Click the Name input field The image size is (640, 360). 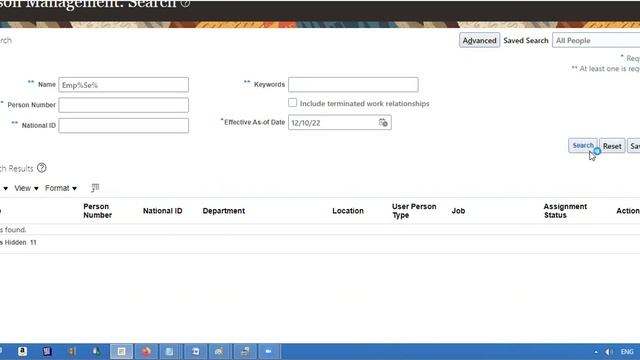[x=124, y=85]
